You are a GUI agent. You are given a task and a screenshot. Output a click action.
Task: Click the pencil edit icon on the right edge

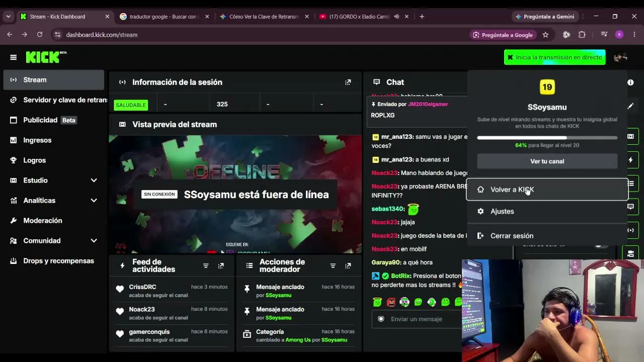630,106
